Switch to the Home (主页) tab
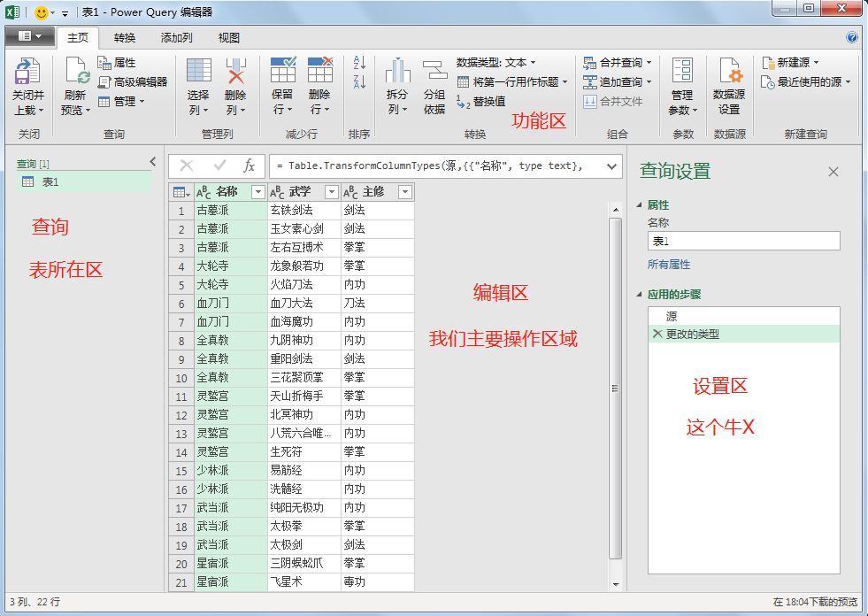This screenshot has height=616, width=868. [x=78, y=38]
